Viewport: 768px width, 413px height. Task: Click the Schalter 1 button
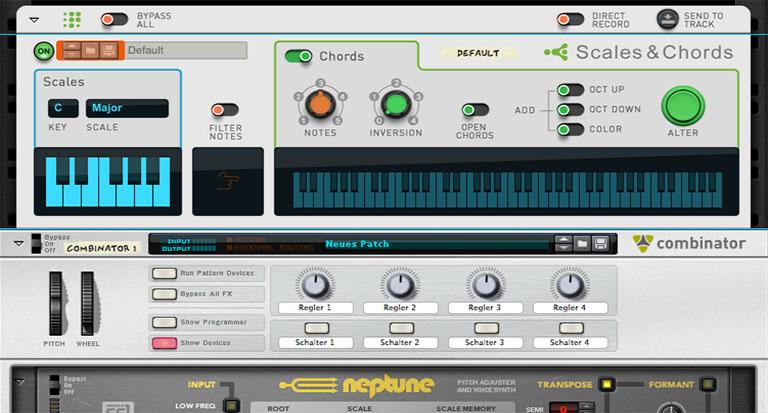click(x=316, y=328)
